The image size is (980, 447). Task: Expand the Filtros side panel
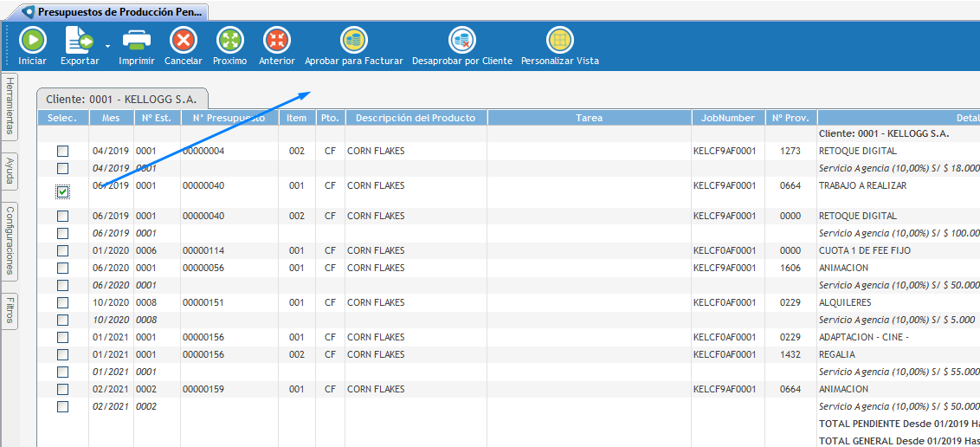(x=10, y=310)
